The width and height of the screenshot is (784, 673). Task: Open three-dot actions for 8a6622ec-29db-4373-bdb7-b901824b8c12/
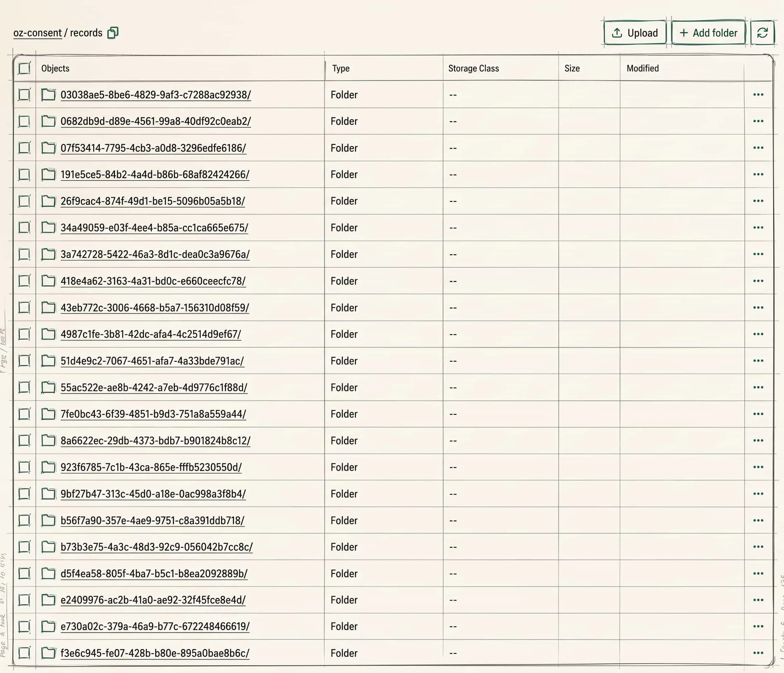758,441
